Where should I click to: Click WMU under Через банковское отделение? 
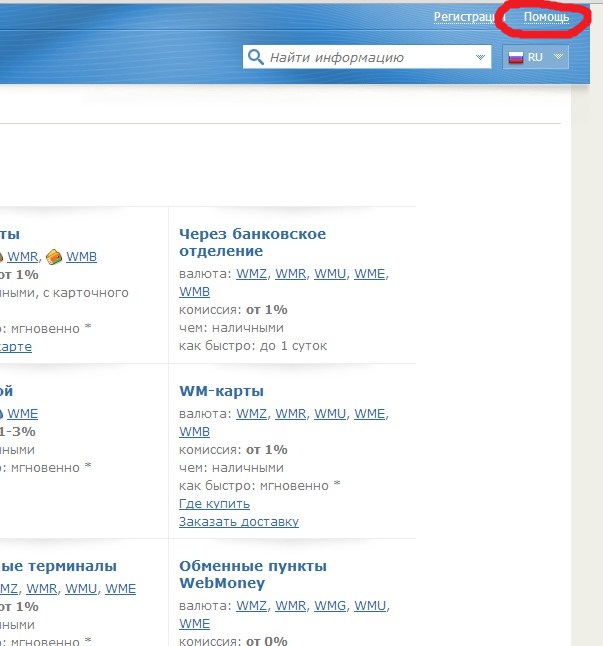[x=330, y=274]
